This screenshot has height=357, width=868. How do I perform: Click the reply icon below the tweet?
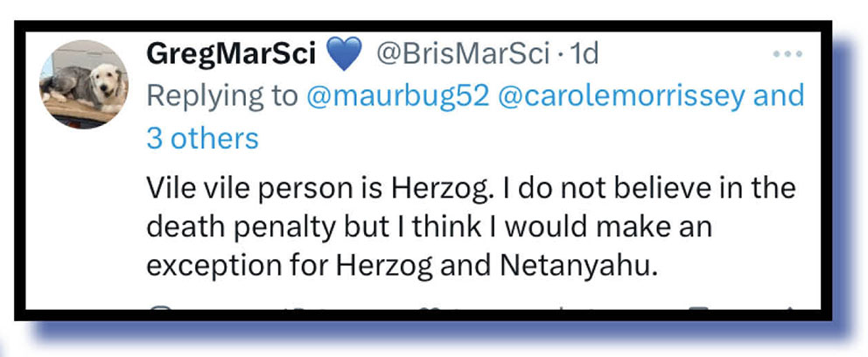(x=161, y=307)
